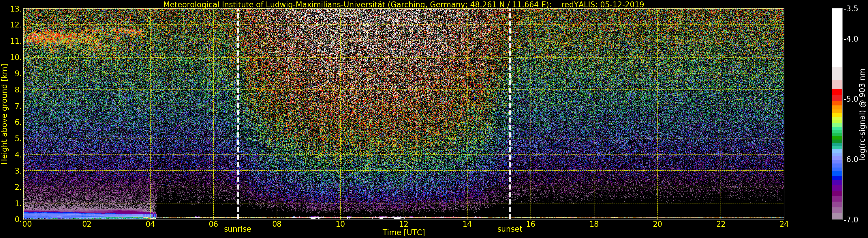Click the colorbar value '-4.0'
This screenshot has height=238, width=868.
click(x=851, y=39)
